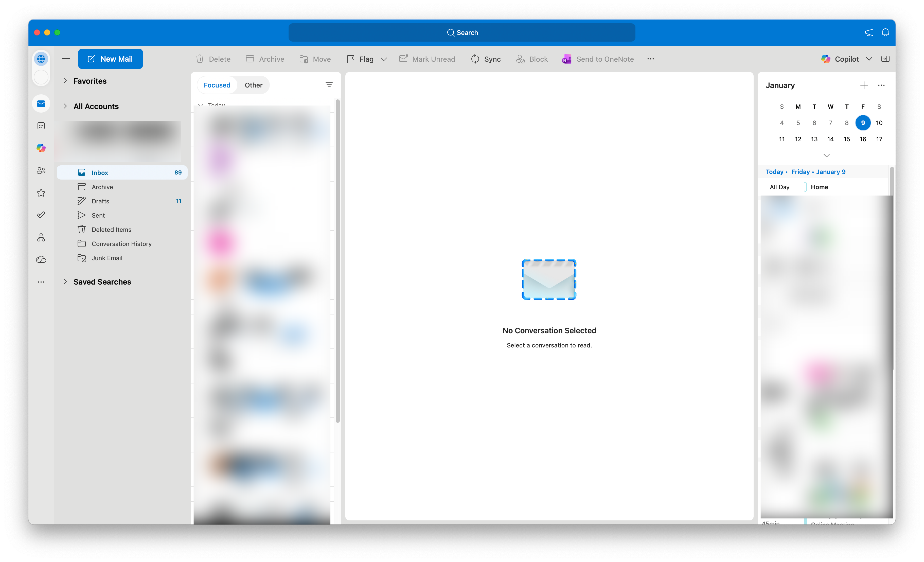
Task: Open the Calendar view in sidebar
Action: [41, 126]
